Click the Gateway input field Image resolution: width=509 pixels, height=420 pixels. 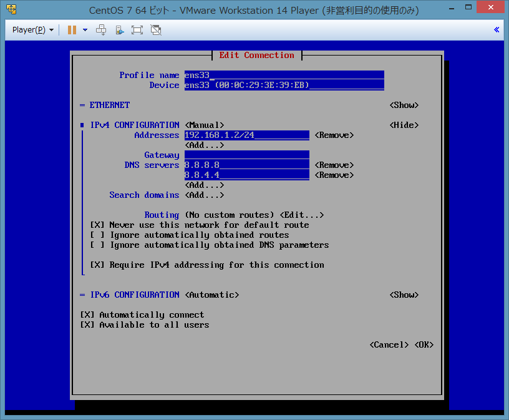pyautogui.click(x=246, y=155)
